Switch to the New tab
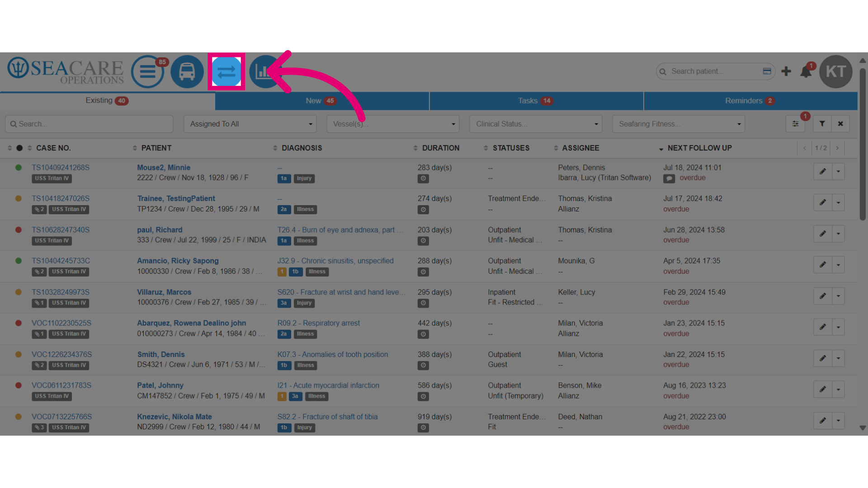 [x=322, y=101]
